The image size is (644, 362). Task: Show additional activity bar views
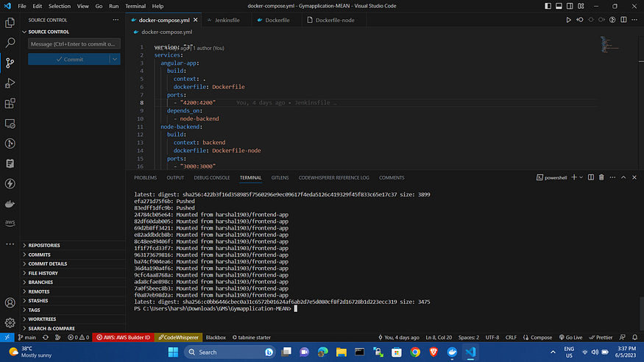tap(10, 244)
